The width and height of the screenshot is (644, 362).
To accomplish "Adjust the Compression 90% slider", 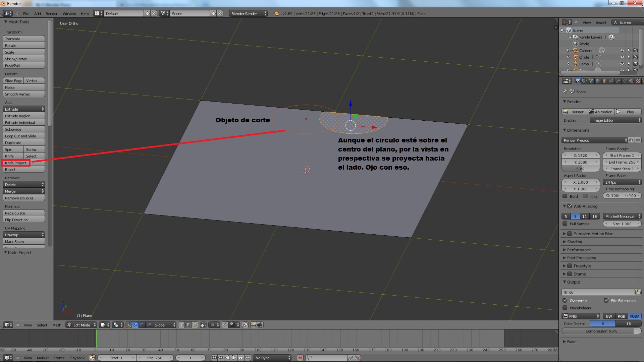I will click(x=601, y=331).
